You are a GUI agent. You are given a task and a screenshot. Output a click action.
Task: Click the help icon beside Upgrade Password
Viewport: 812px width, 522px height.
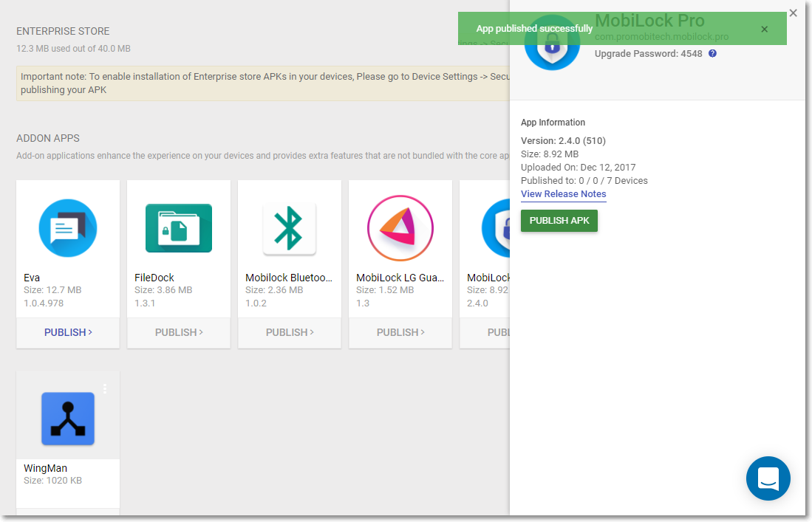712,53
